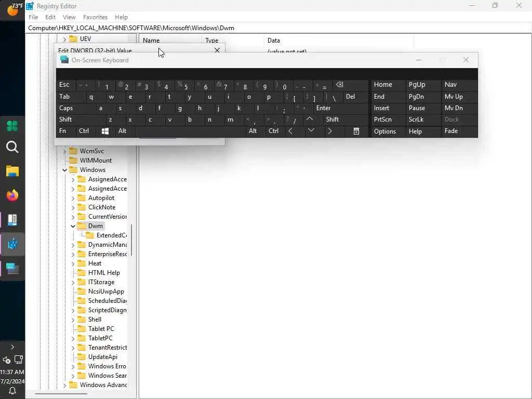Expand the ClickNote key in the tree
This screenshot has width=532, height=399.
click(x=73, y=207)
